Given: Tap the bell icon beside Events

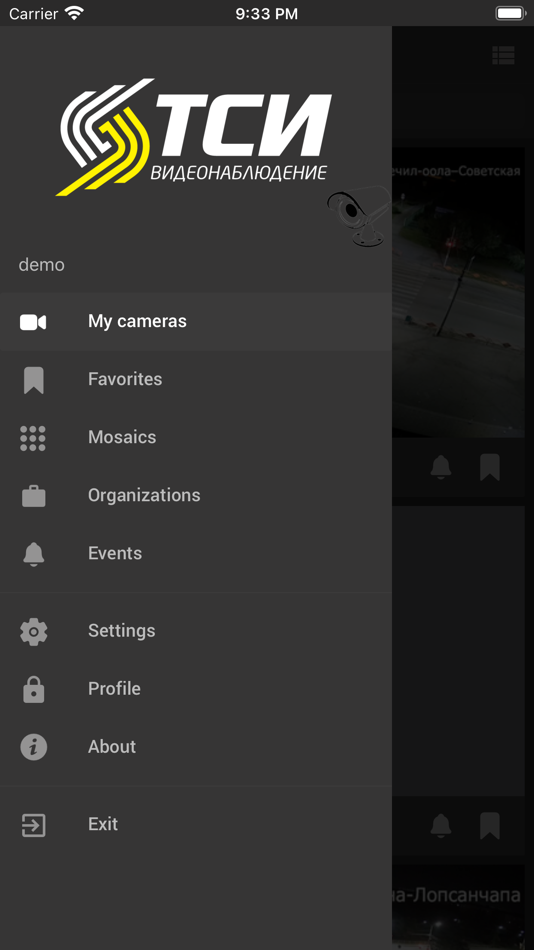Looking at the screenshot, I should [x=33, y=554].
